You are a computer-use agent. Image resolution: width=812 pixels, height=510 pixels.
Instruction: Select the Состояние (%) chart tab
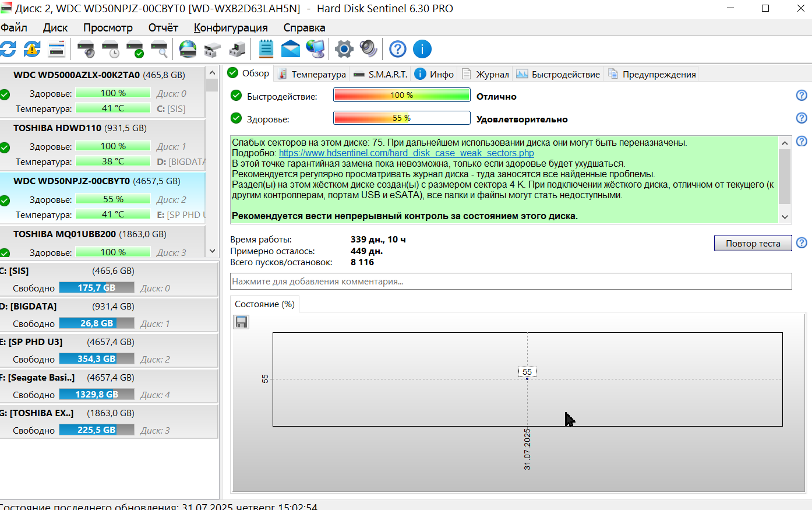(264, 304)
